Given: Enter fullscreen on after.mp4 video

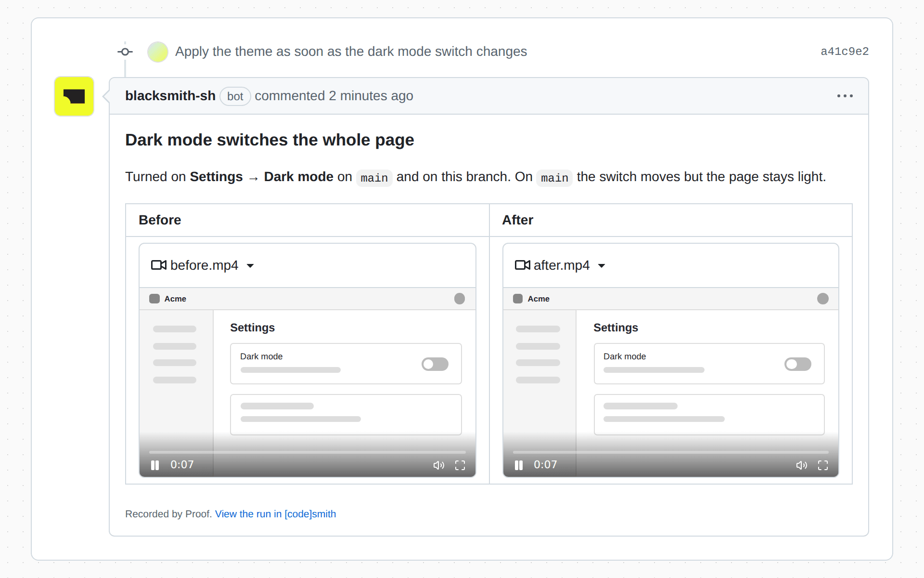Looking at the screenshot, I should (x=823, y=465).
